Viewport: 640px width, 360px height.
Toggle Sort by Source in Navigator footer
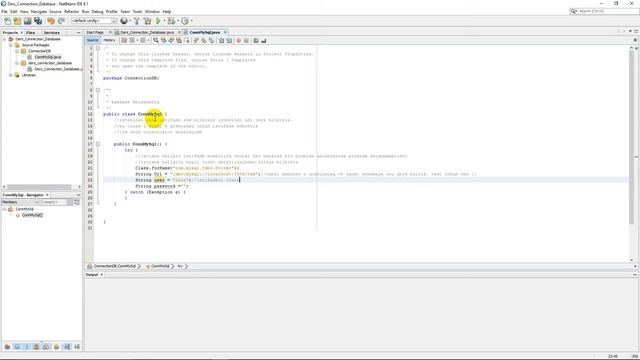(77, 347)
